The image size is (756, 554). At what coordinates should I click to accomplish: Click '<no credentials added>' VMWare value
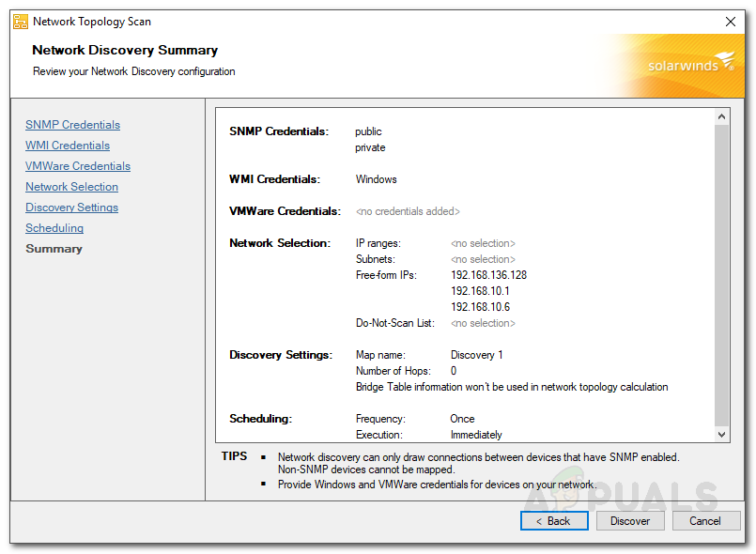click(408, 211)
